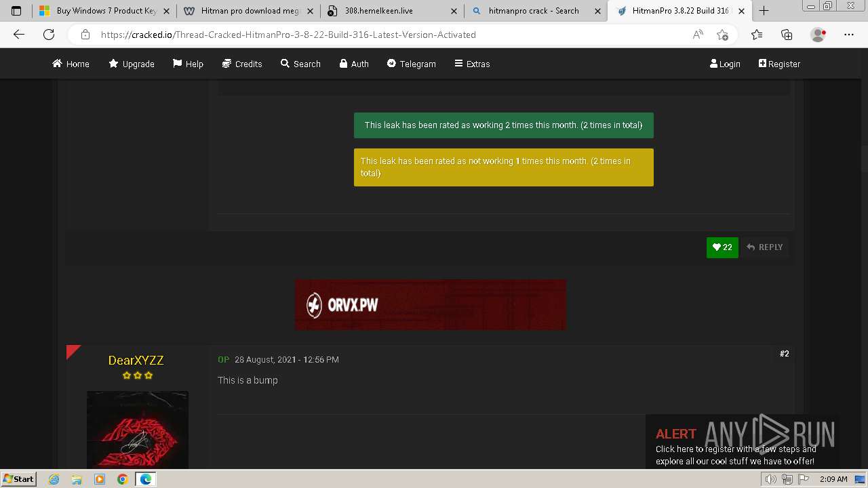
Task: Expand the Extras menu
Action: coord(472,64)
